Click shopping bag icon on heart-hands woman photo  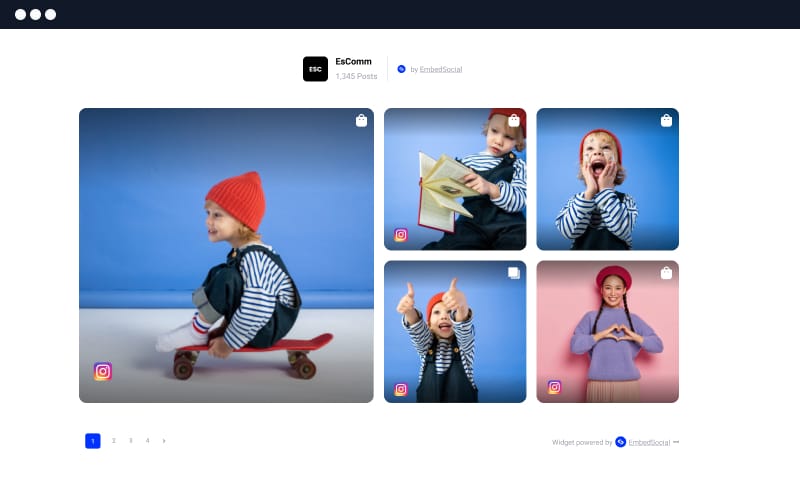(x=666, y=273)
